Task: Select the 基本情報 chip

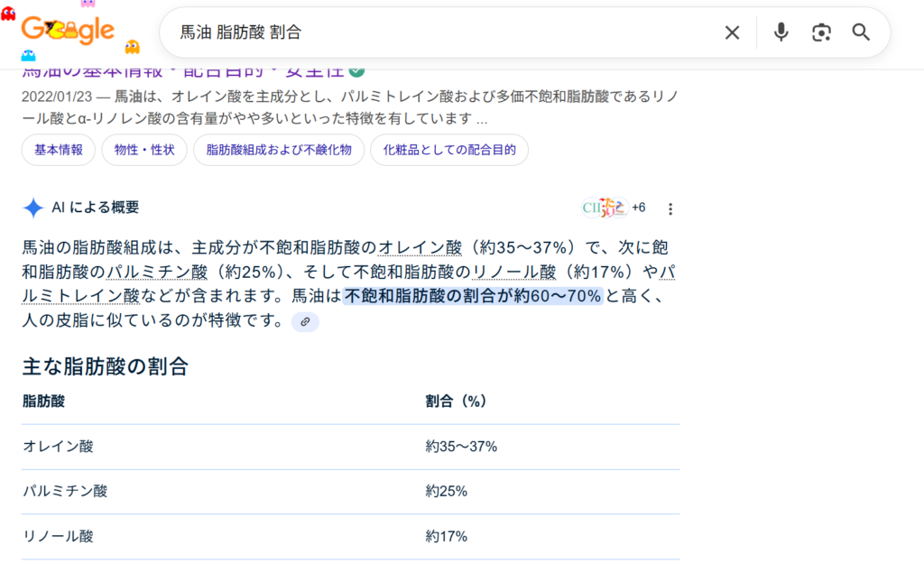Action: click(x=59, y=150)
